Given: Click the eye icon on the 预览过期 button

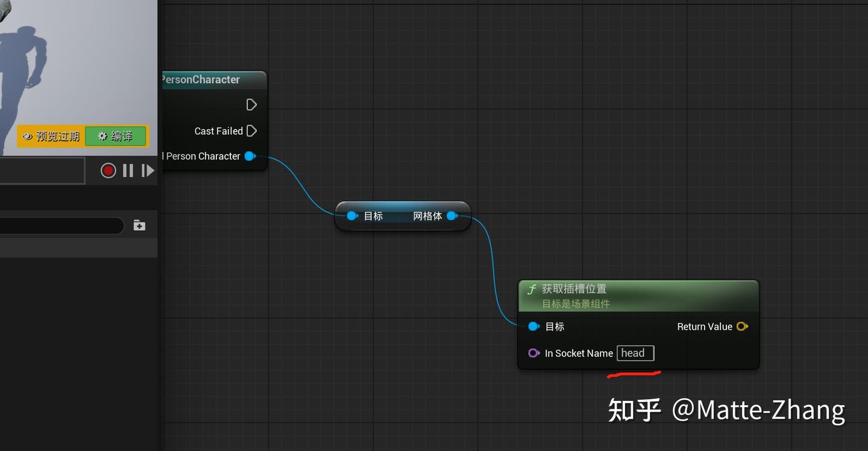Looking at the screenshot, I should point(28,136).
